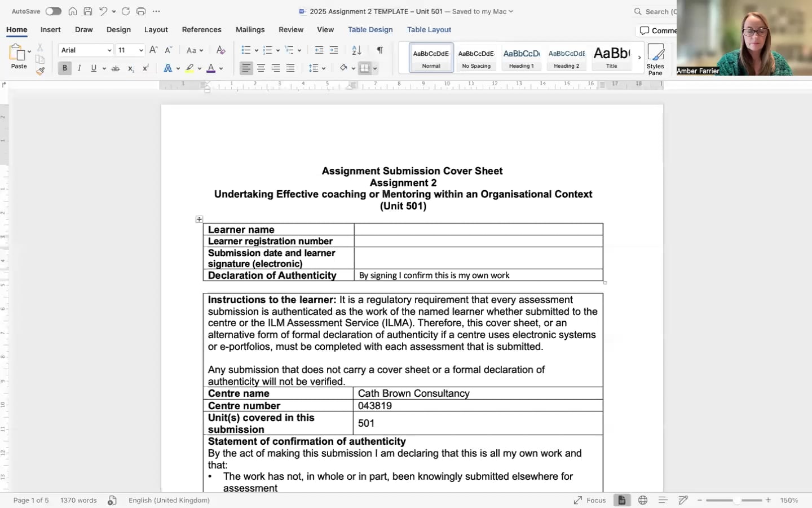The image size is (812, 508).
Task: Open the font size dropdown
Action: 141,50
